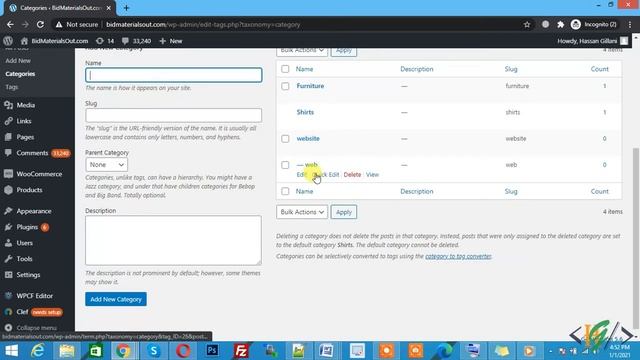640x360 pixels.
Task: Reload the page in Chrome
Action: click(x=40, y=24)
